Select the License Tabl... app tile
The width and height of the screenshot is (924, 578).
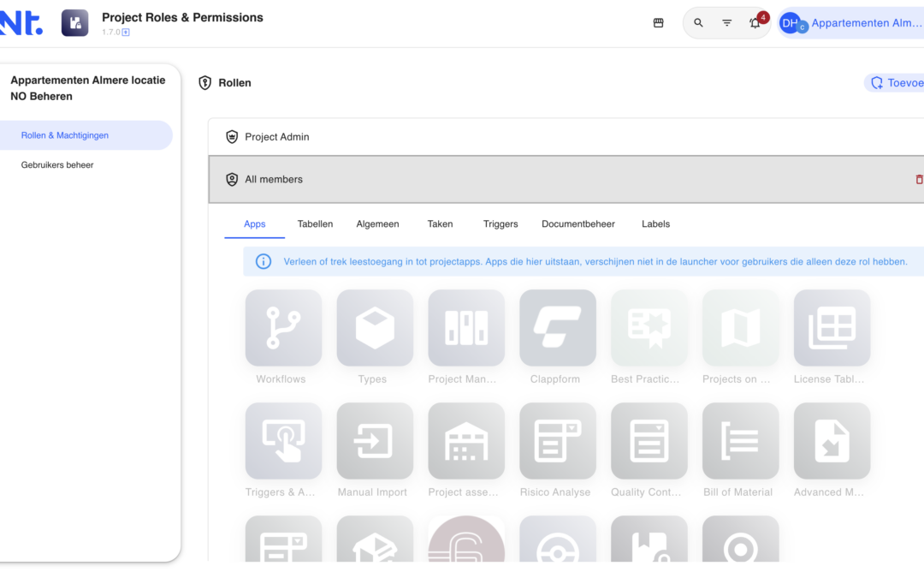[x=832, y=327]
